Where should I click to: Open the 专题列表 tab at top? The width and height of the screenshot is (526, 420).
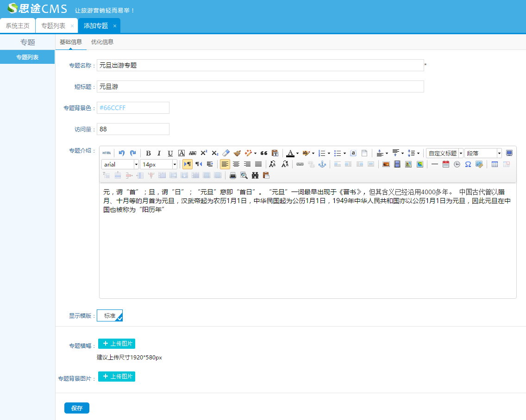tap(53, 26)
